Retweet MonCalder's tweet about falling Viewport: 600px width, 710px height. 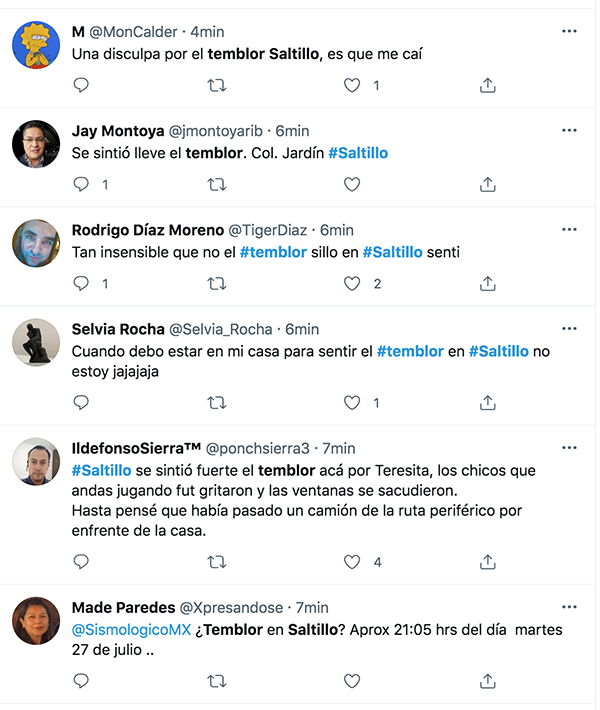[x=216, y=85]
